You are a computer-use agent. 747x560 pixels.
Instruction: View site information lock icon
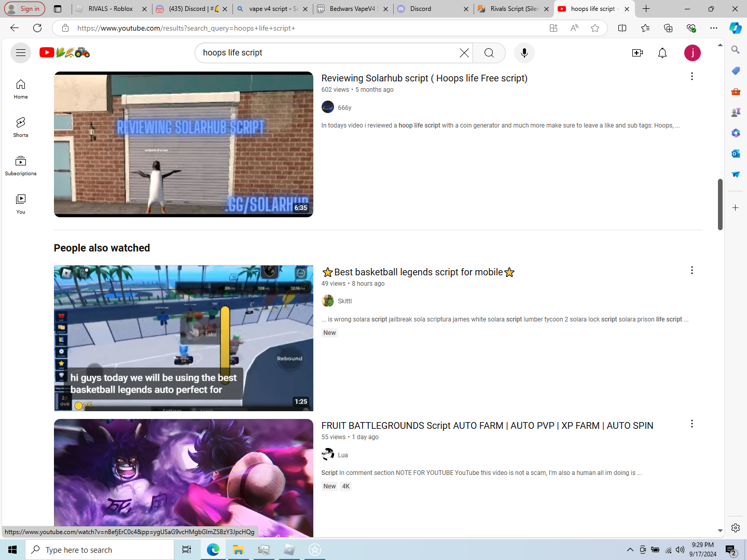click(65, 28)
